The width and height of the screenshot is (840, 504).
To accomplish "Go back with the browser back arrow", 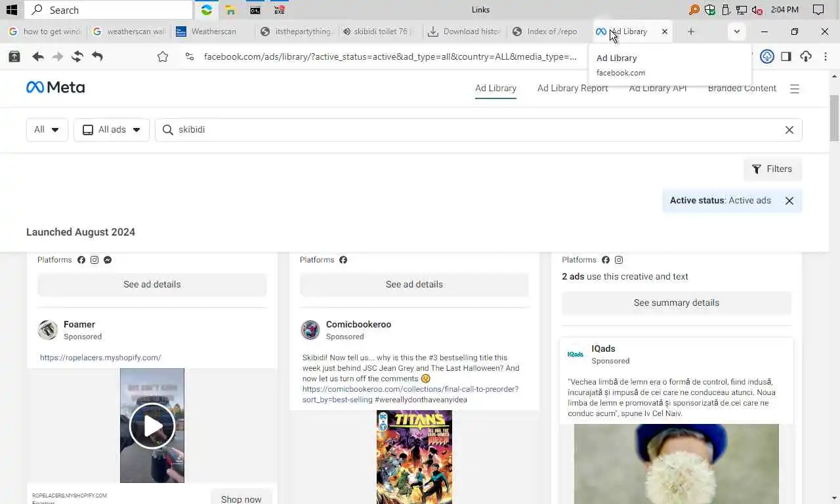I will 38,57.
